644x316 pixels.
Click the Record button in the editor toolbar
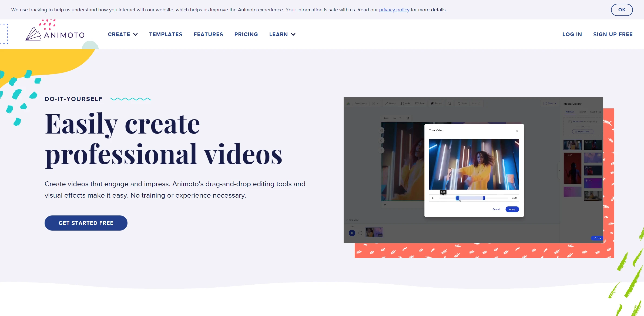(x=436, y=103)
